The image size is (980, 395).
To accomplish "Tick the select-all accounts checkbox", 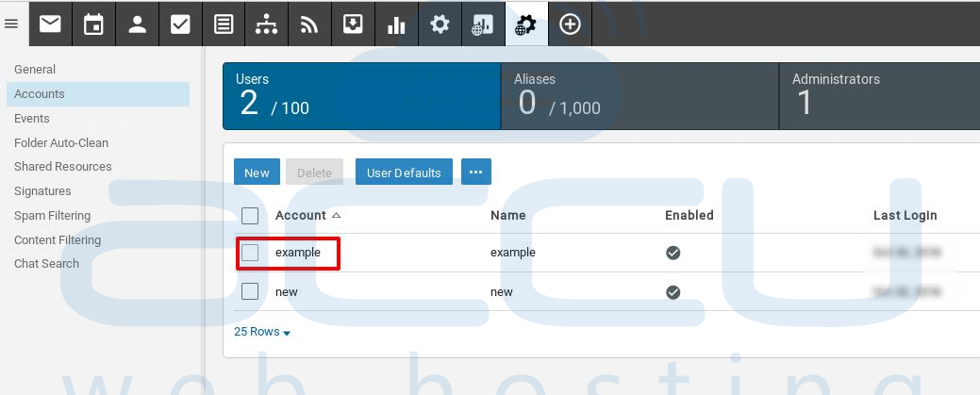I will coord(250,216).
